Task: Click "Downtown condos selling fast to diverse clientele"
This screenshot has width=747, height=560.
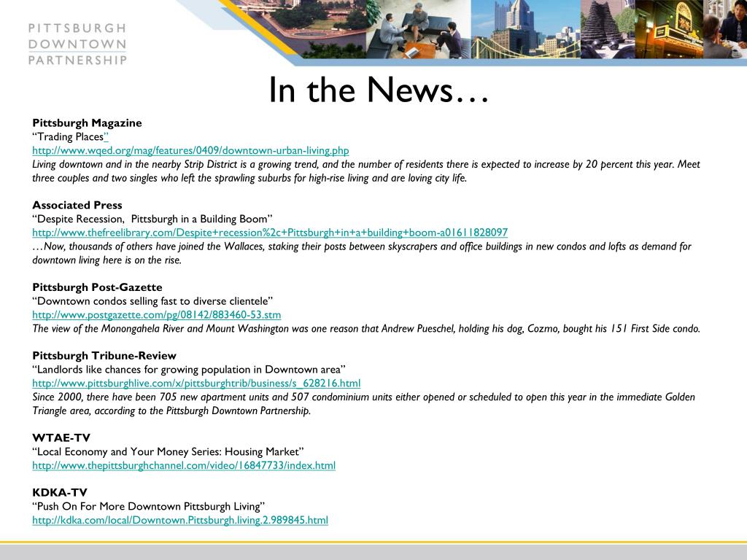Action: (x=153, y=301)
